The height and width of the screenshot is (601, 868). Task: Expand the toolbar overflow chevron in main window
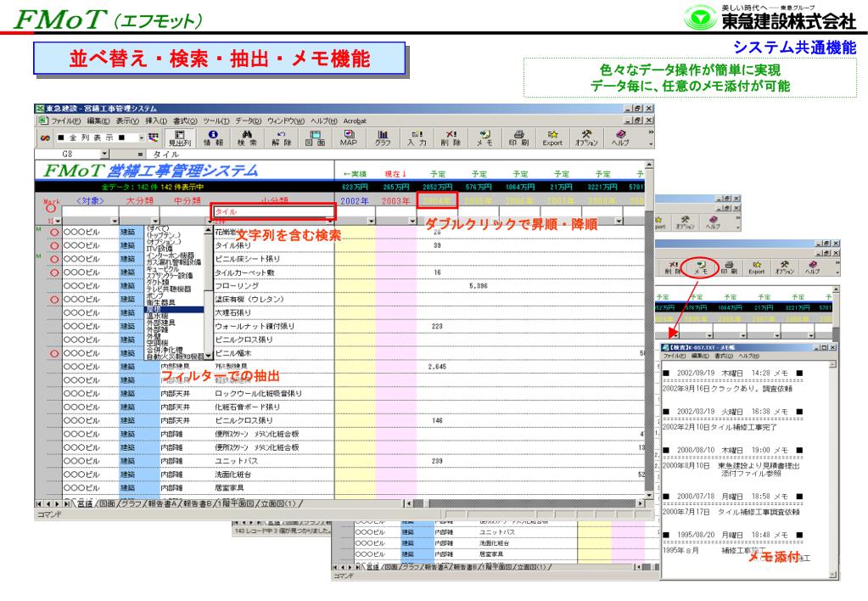coord(651,132)
